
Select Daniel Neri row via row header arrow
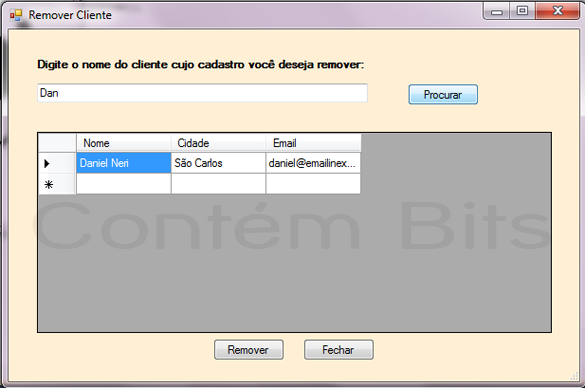(x=57, y=163)
